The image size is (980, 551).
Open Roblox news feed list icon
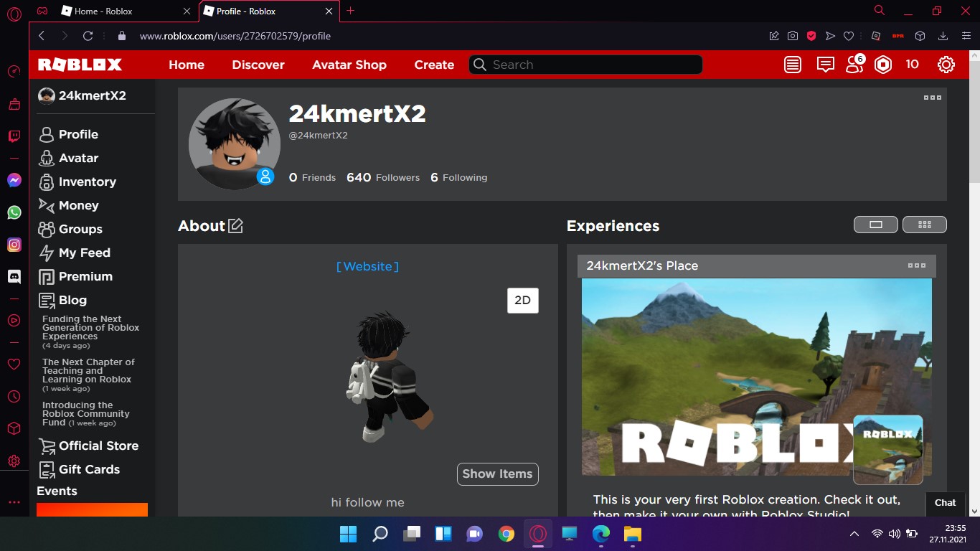coord(793,65)
